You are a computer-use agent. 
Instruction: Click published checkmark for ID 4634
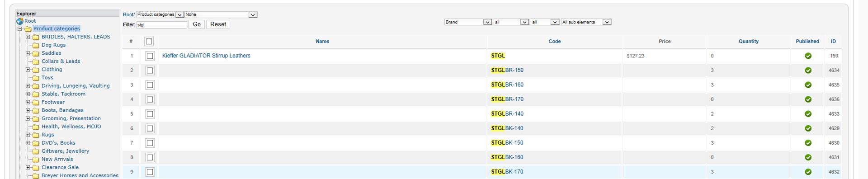point(808,71)
